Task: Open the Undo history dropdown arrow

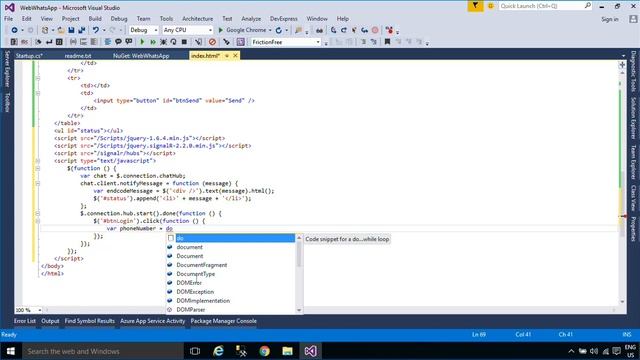Action: pos(104,30)
